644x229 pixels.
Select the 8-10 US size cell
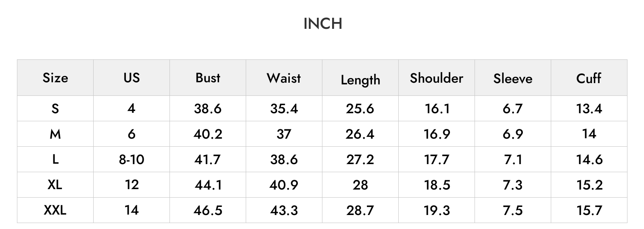pos(131,159)
